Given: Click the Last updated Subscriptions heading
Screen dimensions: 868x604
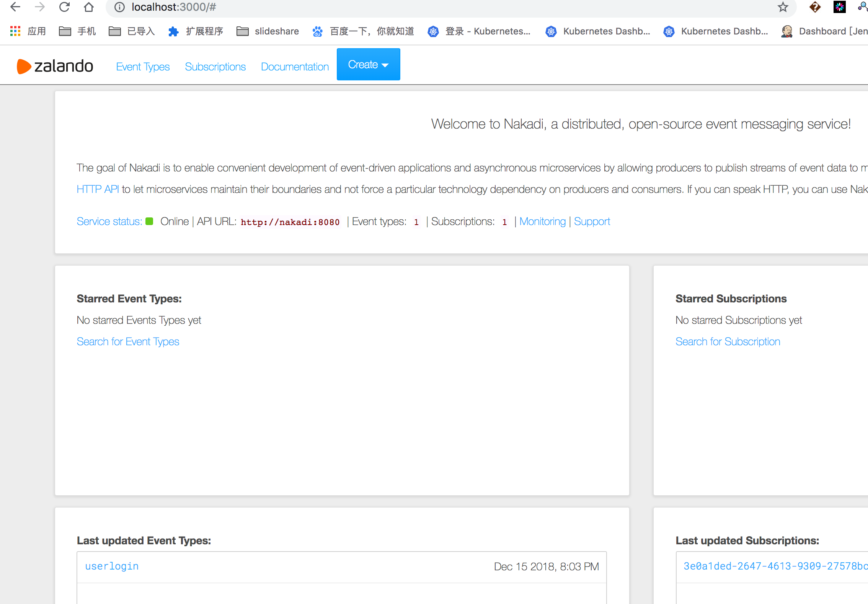Looking at the screenshot, I should coord(747,540).
